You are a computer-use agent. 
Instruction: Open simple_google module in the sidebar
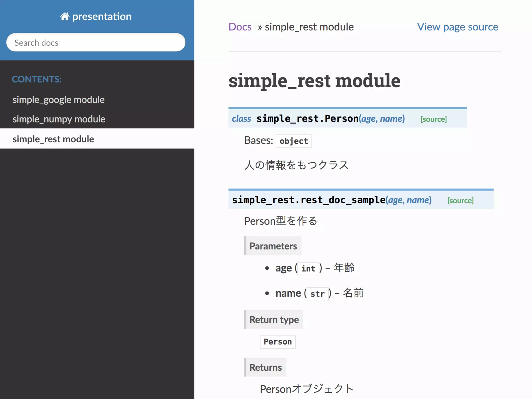[x=58, y=100]
